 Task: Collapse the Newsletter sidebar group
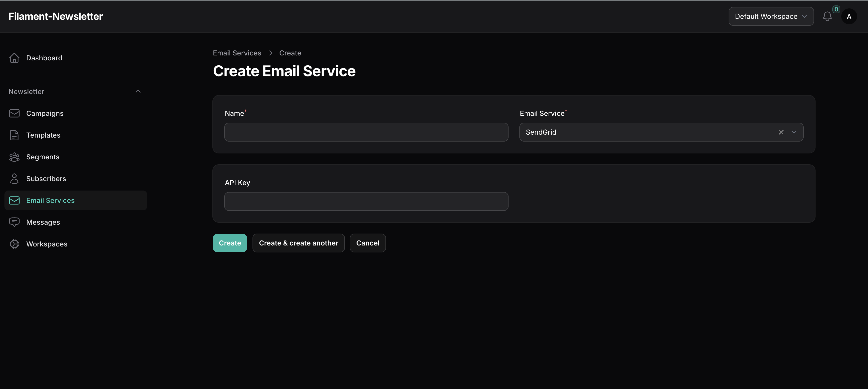(138, 91)
